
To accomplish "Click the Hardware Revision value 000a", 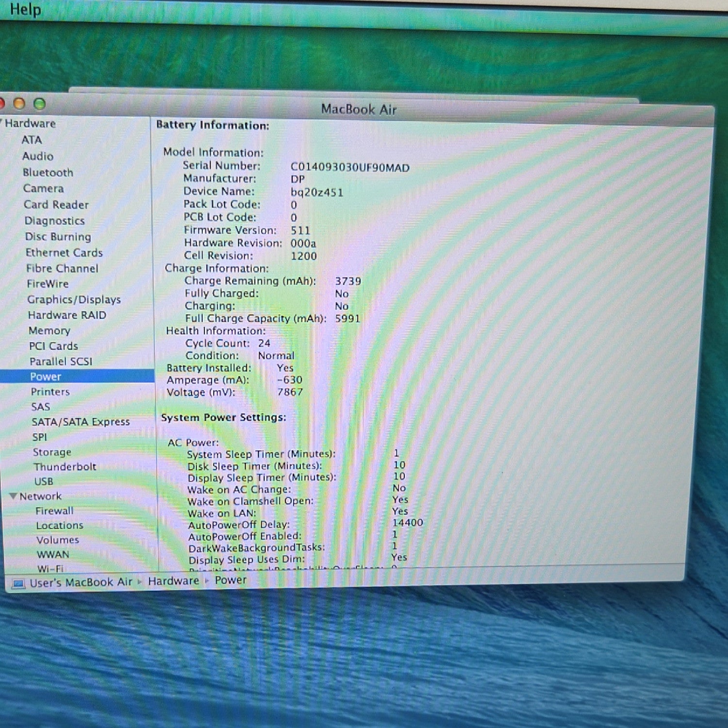I will pyautogui.click(x=303, y=243).
